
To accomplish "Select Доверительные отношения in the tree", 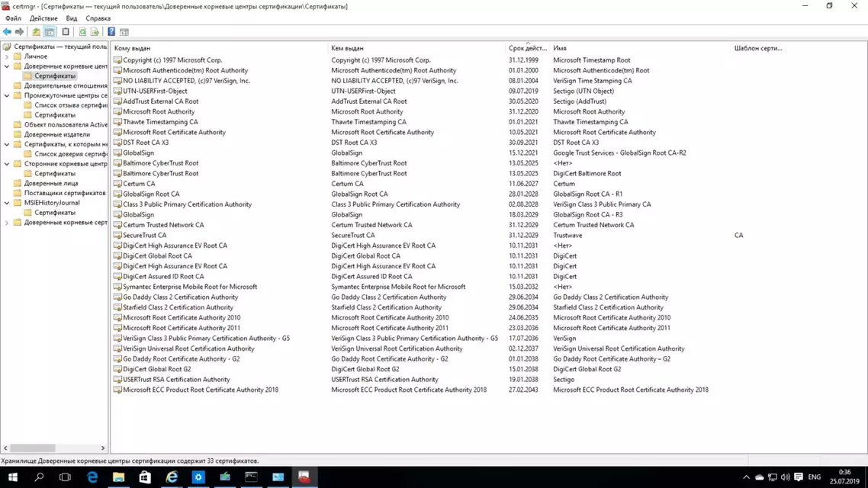I will coord(66,85).
